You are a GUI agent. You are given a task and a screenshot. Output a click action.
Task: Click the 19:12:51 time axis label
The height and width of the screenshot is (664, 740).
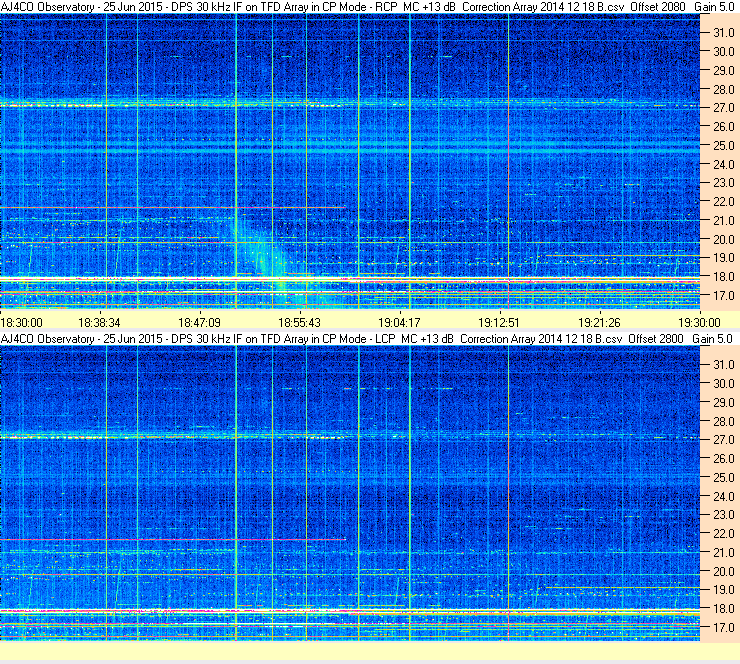pos(499,323)
